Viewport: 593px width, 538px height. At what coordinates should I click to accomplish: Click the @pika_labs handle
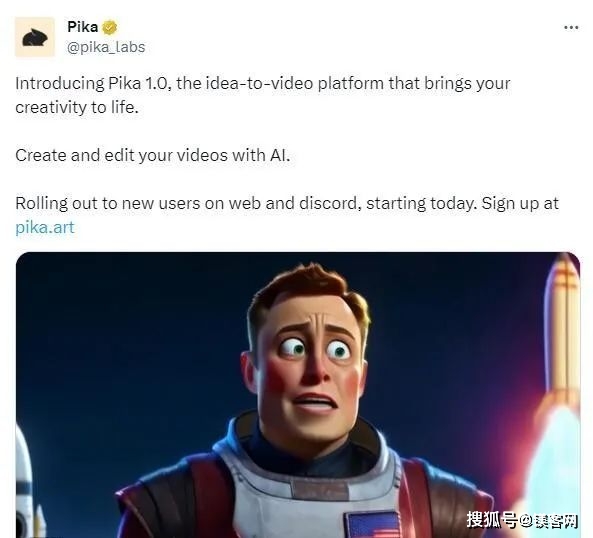tap(106, 47)
